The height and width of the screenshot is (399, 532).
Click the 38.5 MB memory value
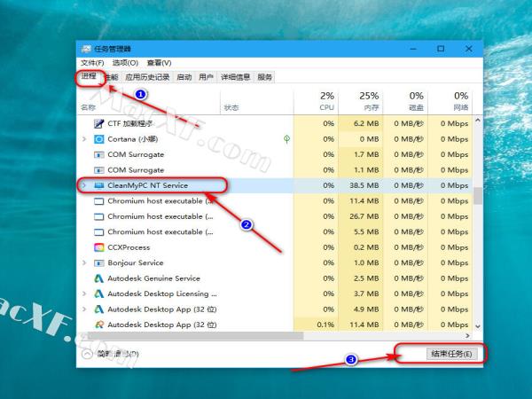coord(364,185)
